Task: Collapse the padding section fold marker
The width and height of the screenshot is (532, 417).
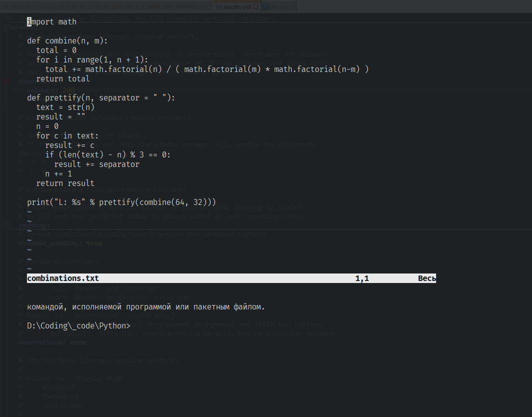Action: pyautogui.click(x=6, y=225)
